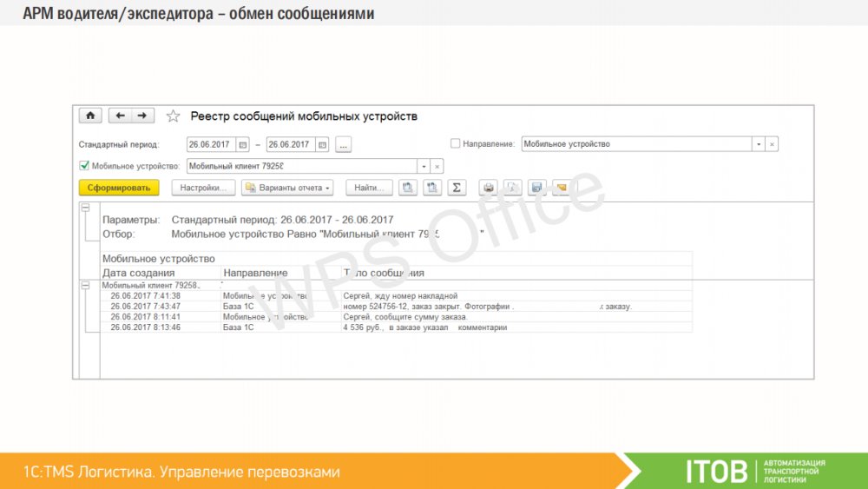Open report Настройки
Screen dimensions: 868x489
(x=204, y=188)
